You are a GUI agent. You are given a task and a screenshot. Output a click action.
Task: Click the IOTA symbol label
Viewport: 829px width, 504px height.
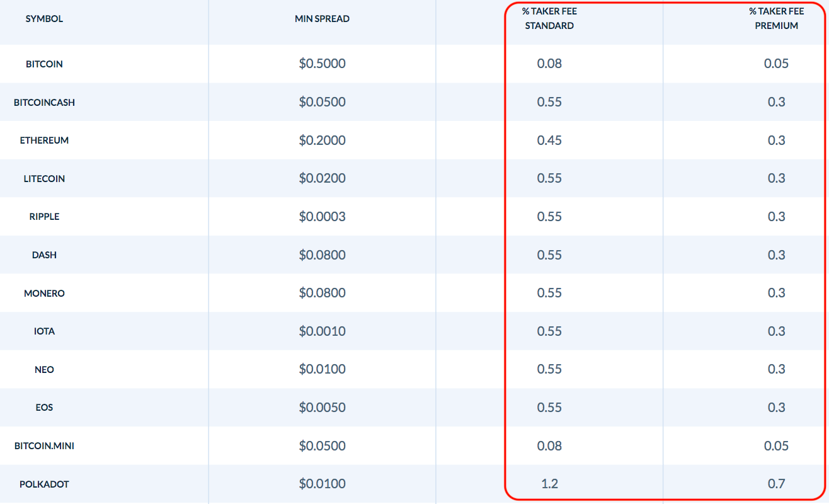coord(44,331)
